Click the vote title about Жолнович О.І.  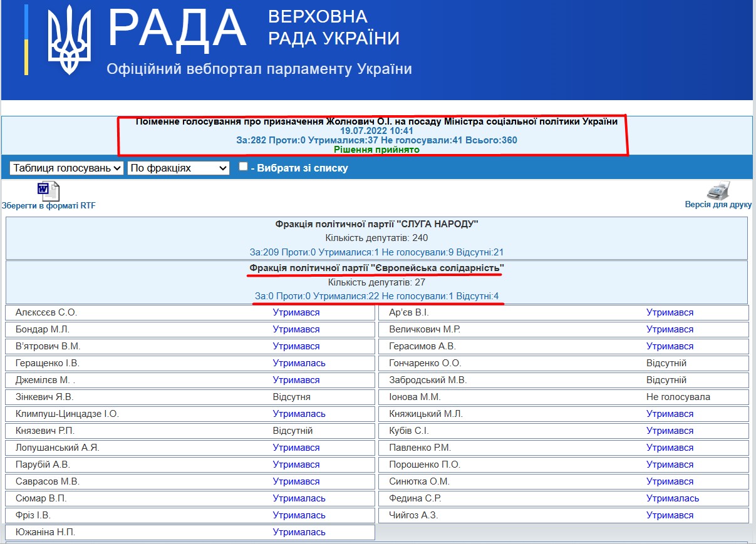376,121
